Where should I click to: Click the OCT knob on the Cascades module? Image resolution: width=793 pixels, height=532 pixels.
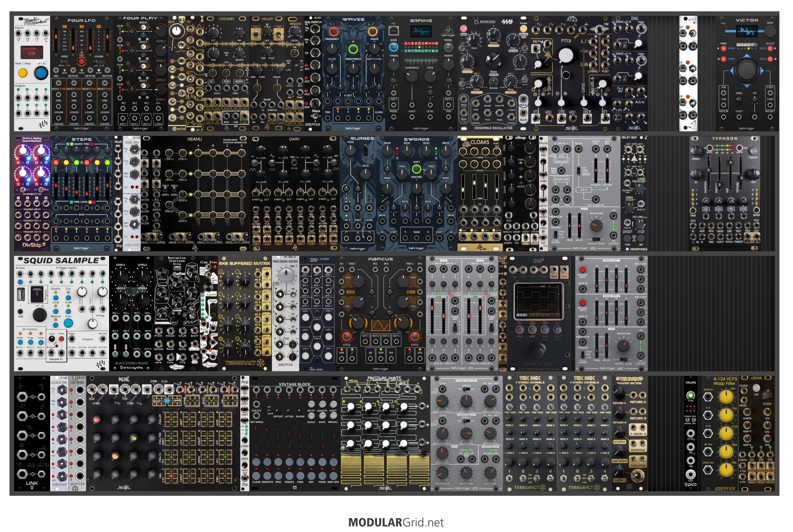coord(213,32)
